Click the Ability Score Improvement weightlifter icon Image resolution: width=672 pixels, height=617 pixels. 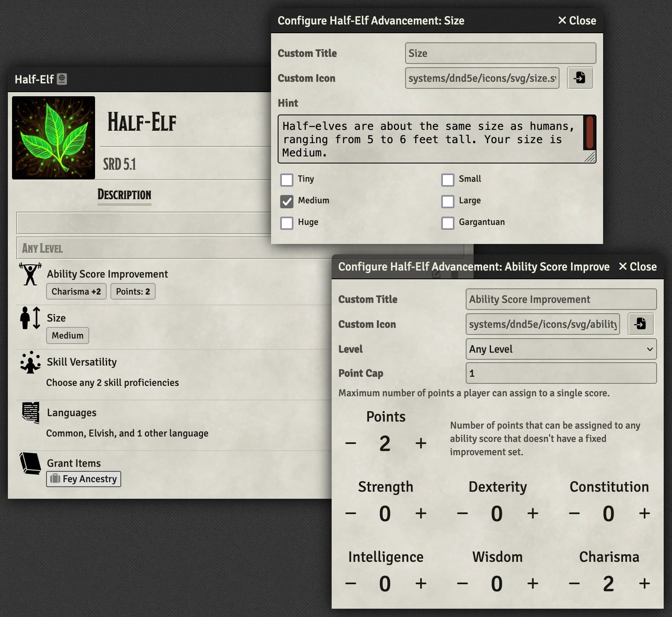pyautogui.click(x=30, y=274)
